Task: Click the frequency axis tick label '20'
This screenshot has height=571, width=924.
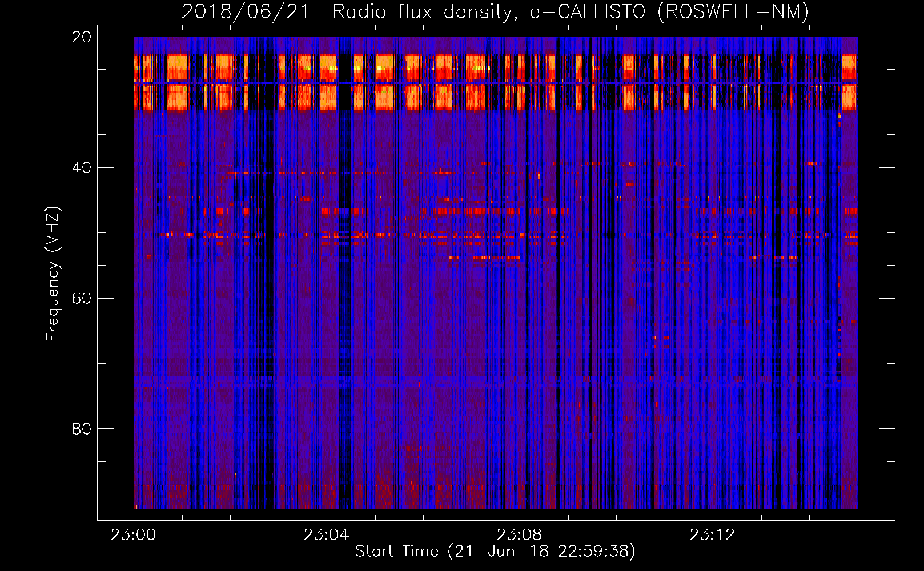Action: (x=82, y=37)
